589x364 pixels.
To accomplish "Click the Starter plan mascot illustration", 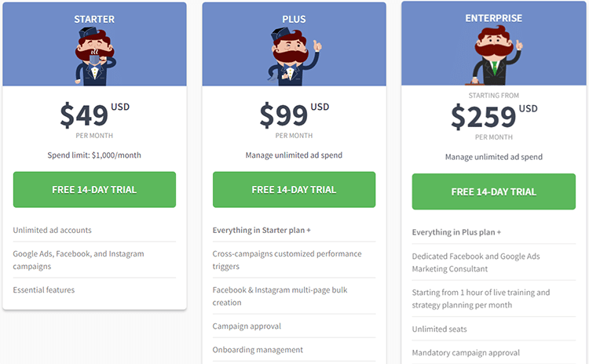I will [x=94, y=56].
